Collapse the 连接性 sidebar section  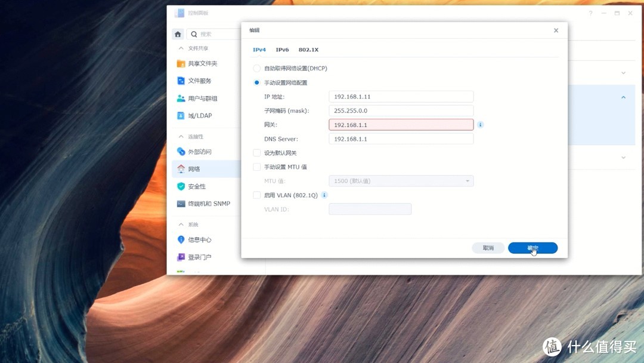pyautogui.click(x=181, y=137)
